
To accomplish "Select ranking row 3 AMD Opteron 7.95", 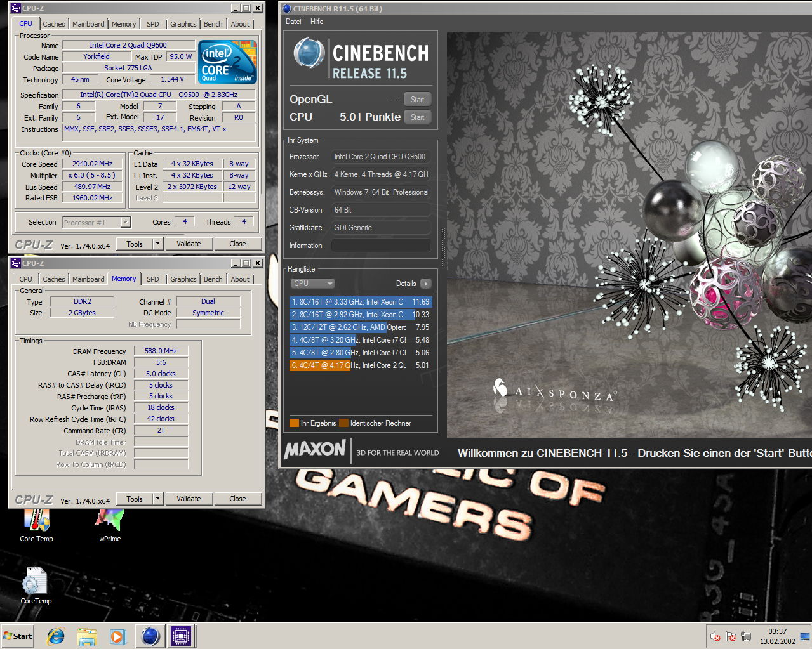I will 361,327.
